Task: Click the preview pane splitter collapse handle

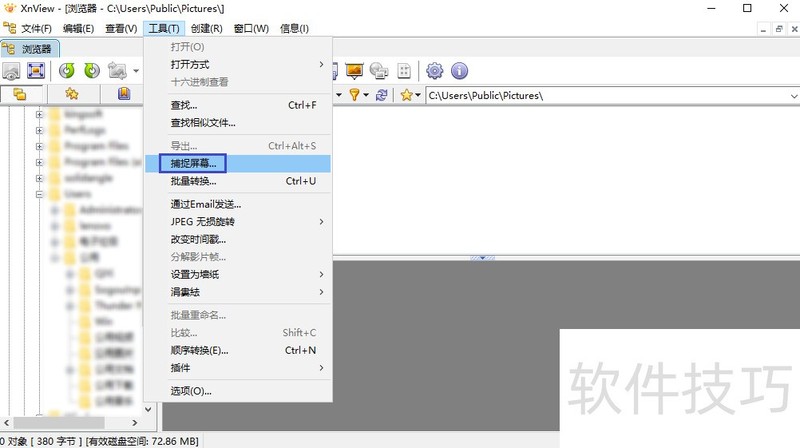Action: point(482,258)
